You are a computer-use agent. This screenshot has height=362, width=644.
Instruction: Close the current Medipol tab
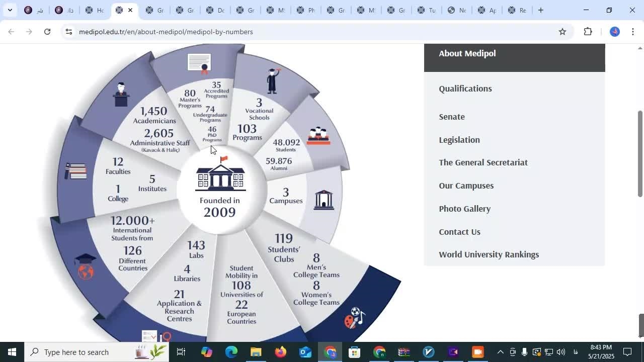130,10
